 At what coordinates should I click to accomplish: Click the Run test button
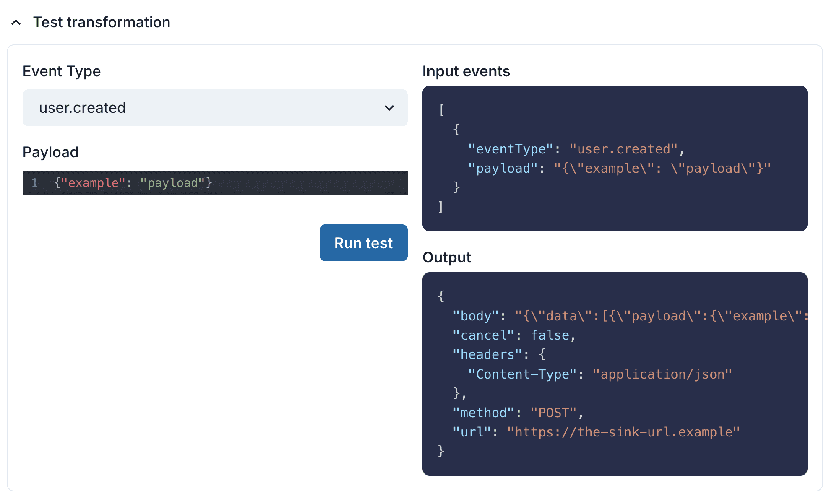click(363, 243)
